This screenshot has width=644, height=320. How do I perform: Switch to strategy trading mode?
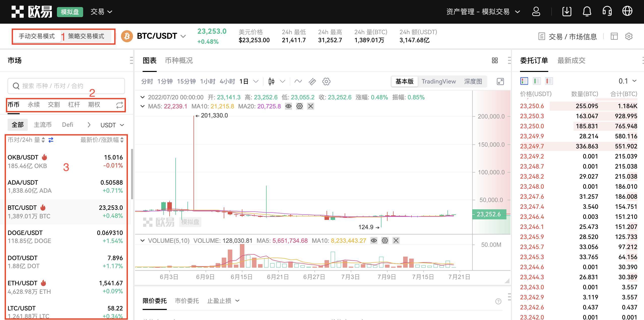click(86, 36)
